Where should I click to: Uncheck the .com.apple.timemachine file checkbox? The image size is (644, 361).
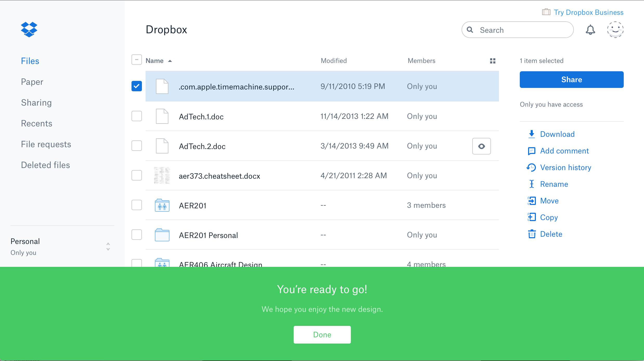[136, 86]
